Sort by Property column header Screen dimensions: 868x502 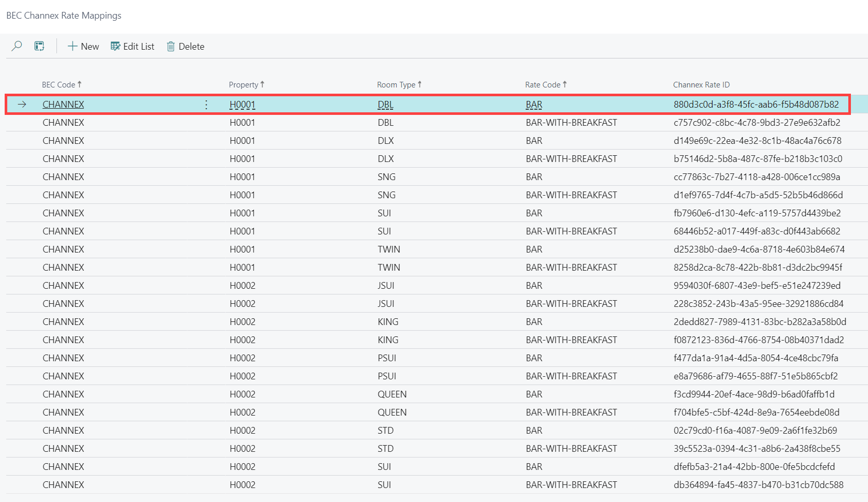tap(243, 85)
